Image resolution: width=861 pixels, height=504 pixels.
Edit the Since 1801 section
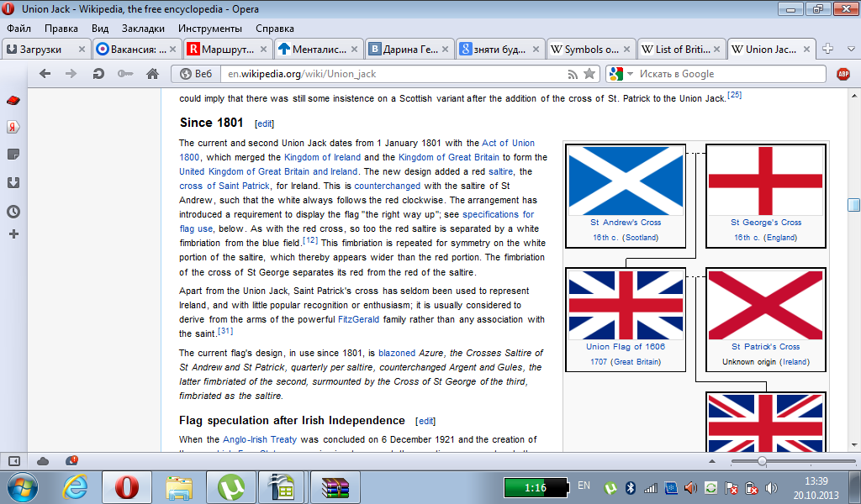tap(264, 124)
